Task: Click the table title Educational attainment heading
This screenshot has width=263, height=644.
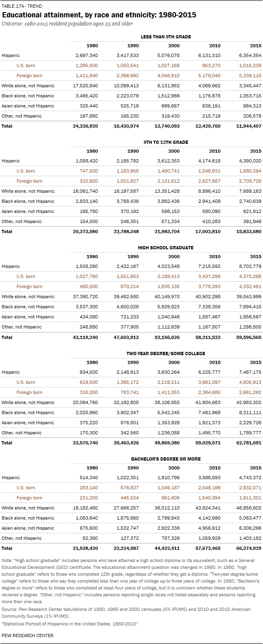Action: click(x=99, y=15)
